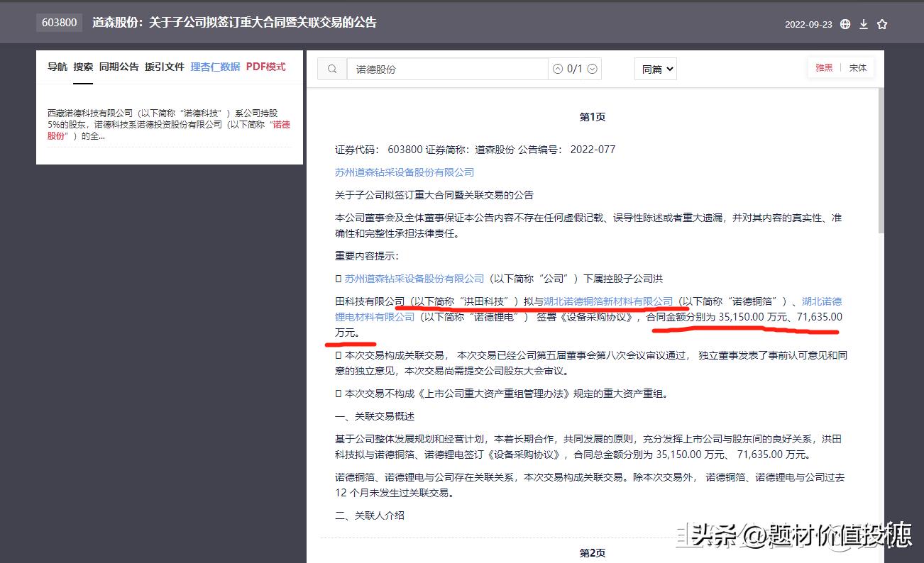Viewport: 924px width, 563px height.
Task: Click the announcement title in header
Action: coord(234,23)
